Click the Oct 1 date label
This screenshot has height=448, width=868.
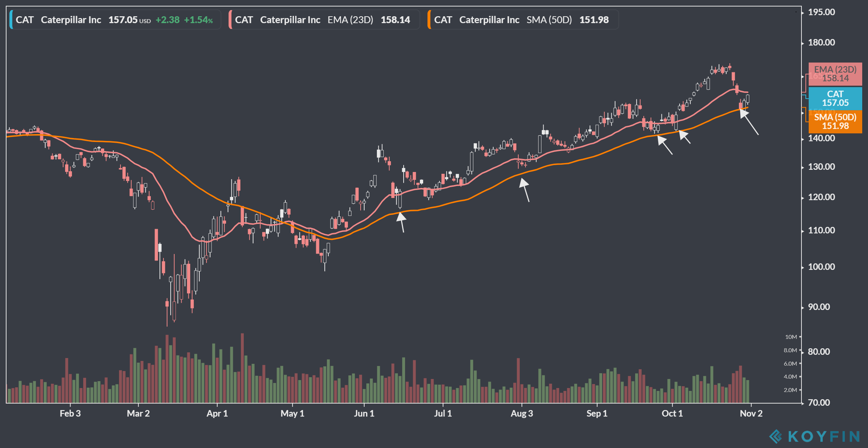tap(672, 414)
